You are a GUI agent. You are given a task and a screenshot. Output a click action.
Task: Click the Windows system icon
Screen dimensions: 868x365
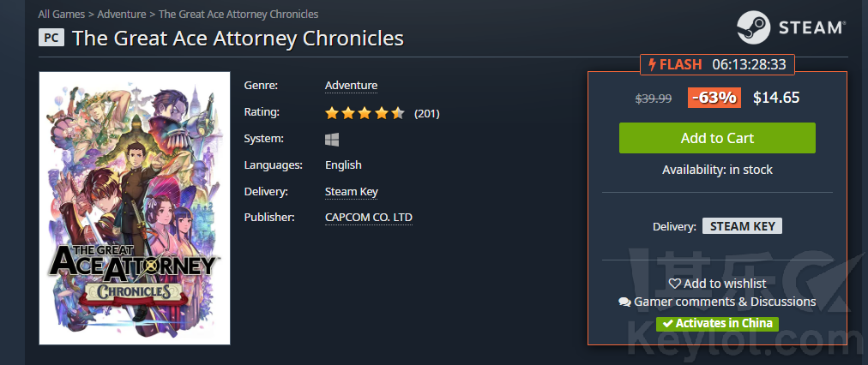tap(332, 140)
